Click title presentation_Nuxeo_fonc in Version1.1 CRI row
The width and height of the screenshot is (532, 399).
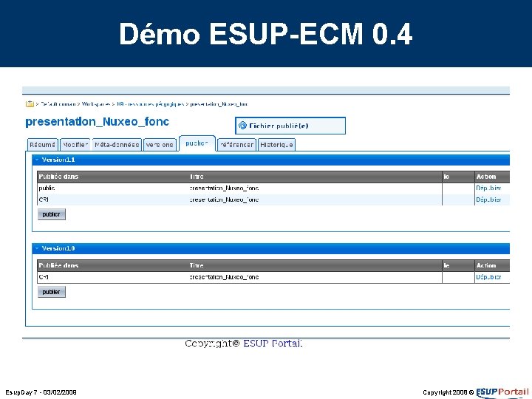tap(224, 199)
